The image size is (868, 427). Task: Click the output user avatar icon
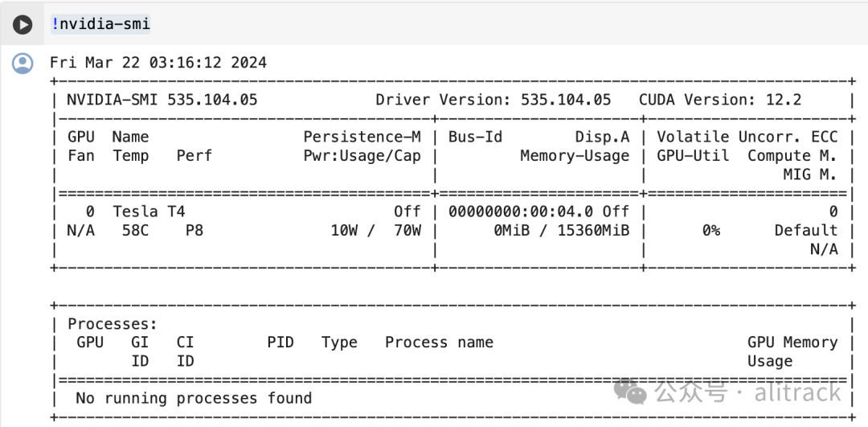click(x=23, y=63)
